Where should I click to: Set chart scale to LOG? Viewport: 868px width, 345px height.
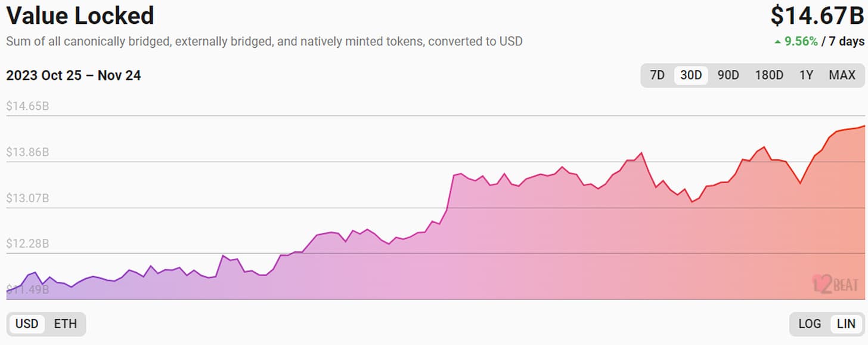click(810, 324)
